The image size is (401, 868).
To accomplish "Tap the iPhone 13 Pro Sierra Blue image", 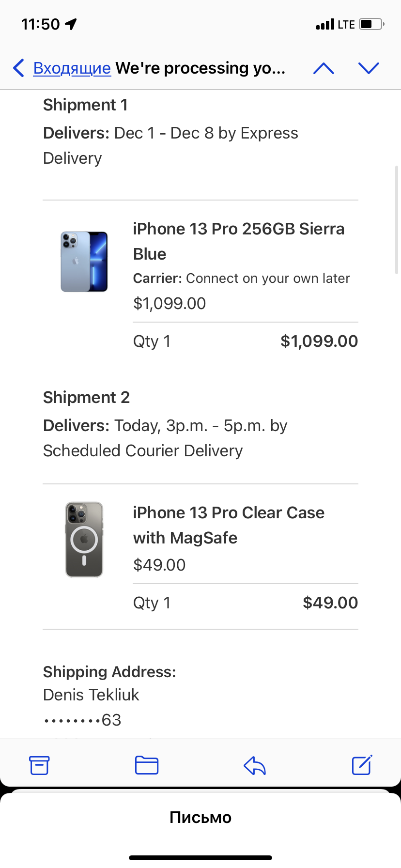I will (x=84, y=262).
